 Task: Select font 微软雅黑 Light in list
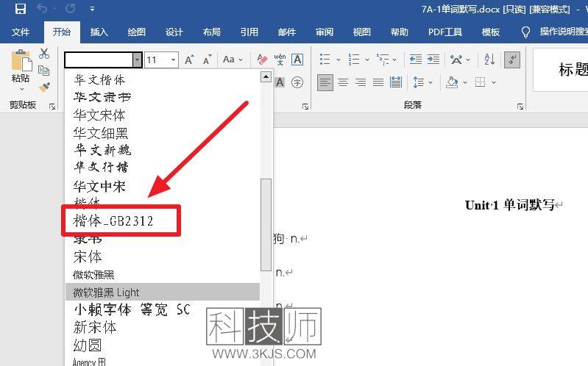(x=163, y=293)
